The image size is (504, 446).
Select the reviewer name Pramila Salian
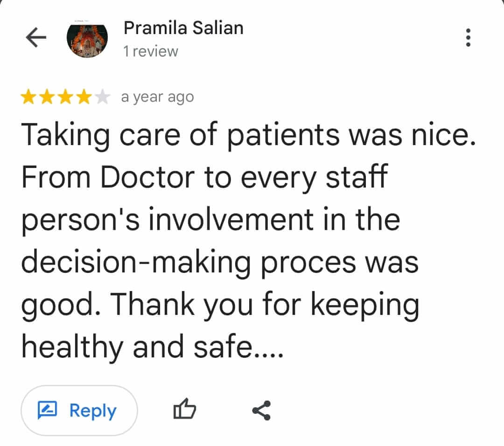[183, 28]
